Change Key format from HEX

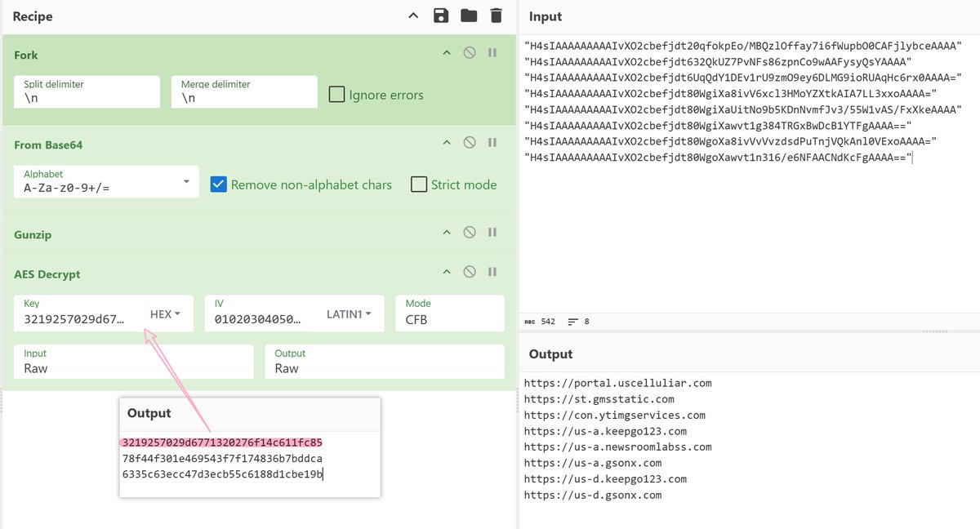tap(166, 314)
